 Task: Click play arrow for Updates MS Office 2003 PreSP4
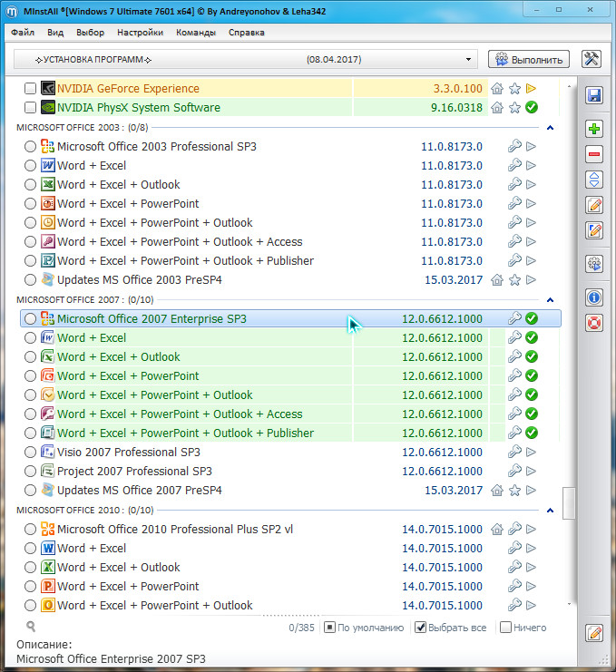(x=531, y=280)
